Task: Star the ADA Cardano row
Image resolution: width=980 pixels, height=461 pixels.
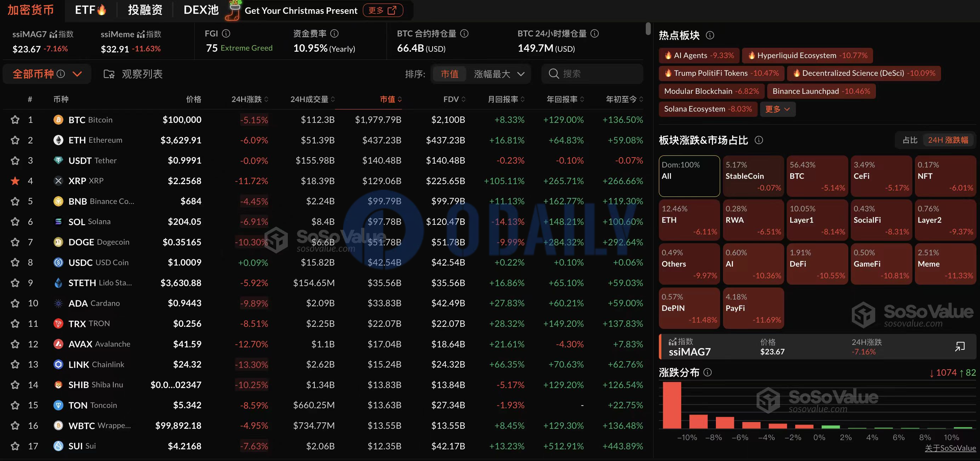Action: 15,303
